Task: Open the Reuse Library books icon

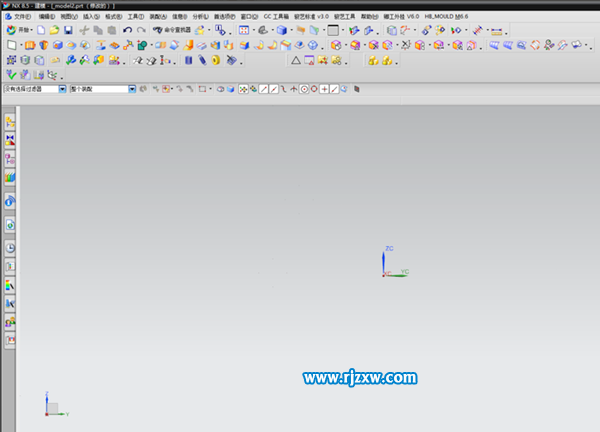Action: click(10, 177)
